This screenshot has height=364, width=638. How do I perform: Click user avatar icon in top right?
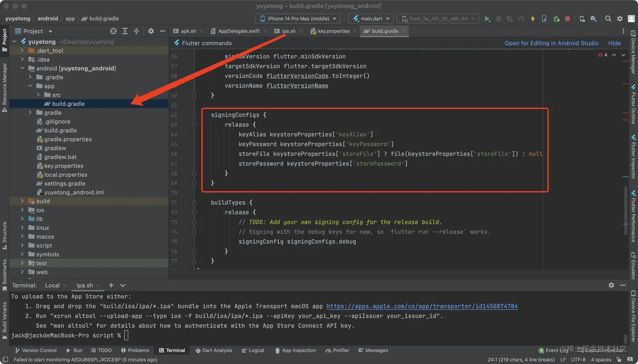pyautogui.click(x=631, y=19)
